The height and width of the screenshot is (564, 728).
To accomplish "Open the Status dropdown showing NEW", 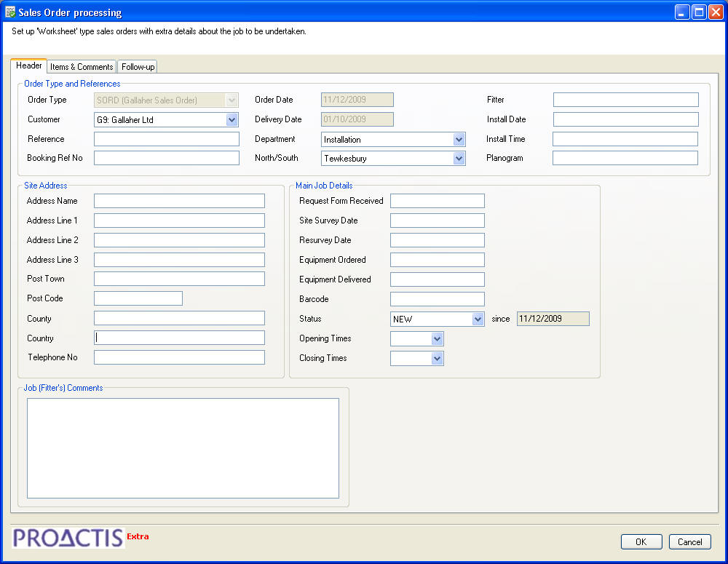I will (478, 319).
